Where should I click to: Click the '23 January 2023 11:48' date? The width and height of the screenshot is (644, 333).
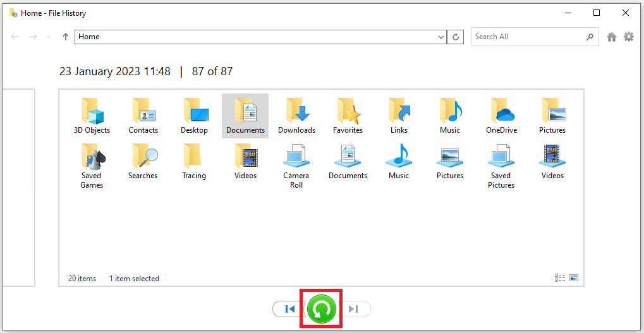tap(115, 71)
